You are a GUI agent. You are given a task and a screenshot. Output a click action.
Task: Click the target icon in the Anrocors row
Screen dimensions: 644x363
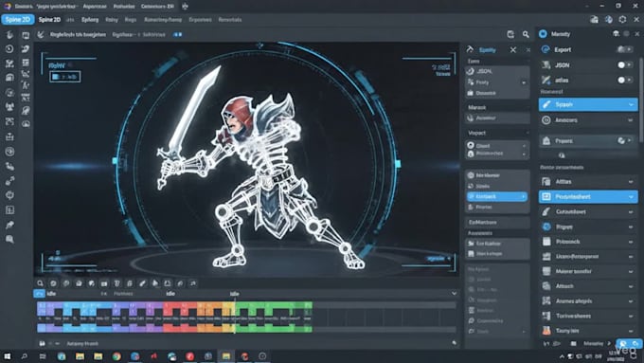click(546, 120)
